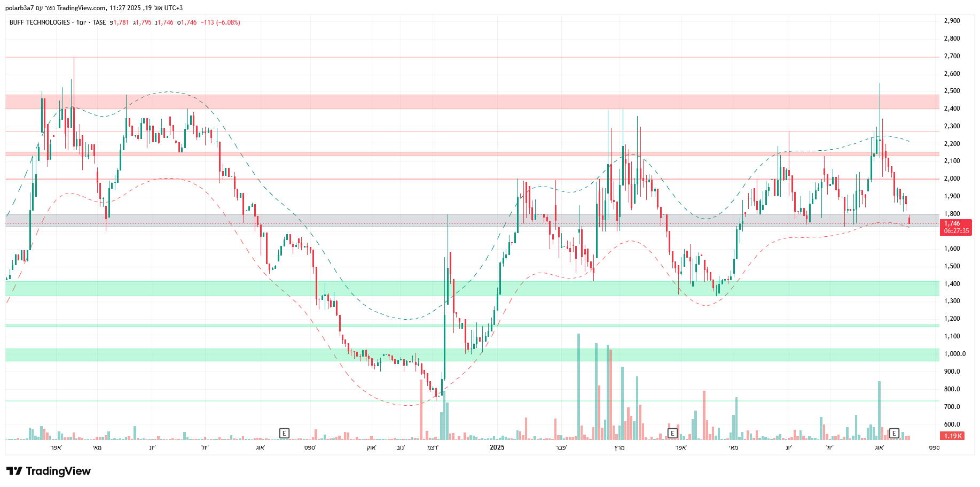Click the −113 (−6.08%) change value
The width and height of the screenshot is (980, 487).
pos(221,22)
